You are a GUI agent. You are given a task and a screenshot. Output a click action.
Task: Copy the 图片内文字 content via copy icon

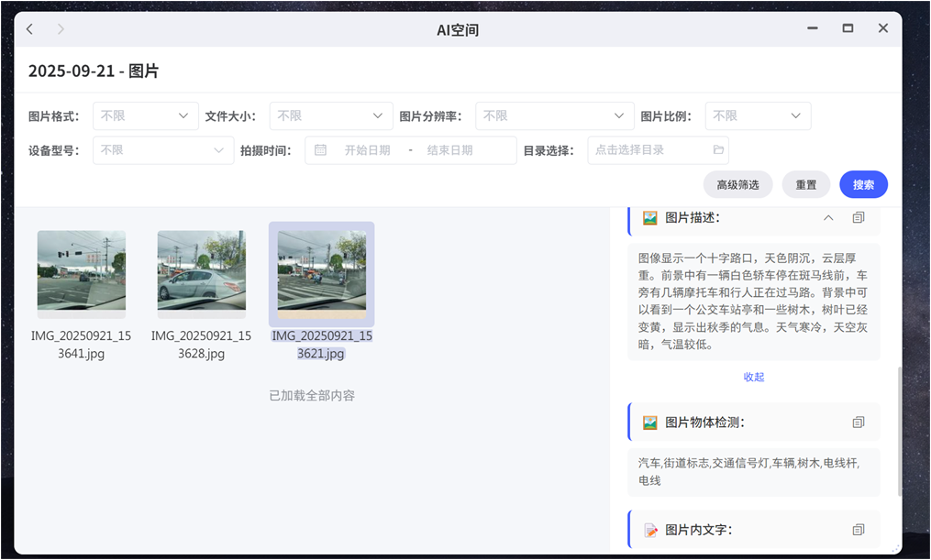(858, 530)
